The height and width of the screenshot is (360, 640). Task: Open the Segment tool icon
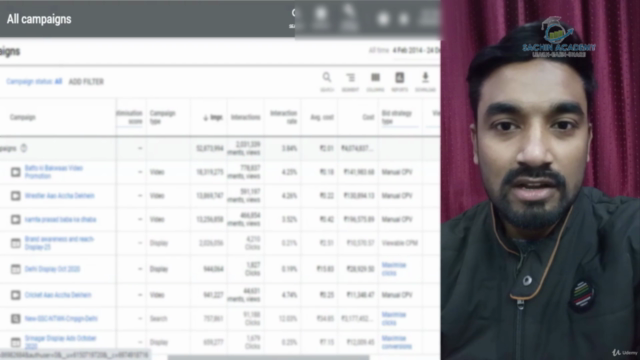tap(350, 82)
